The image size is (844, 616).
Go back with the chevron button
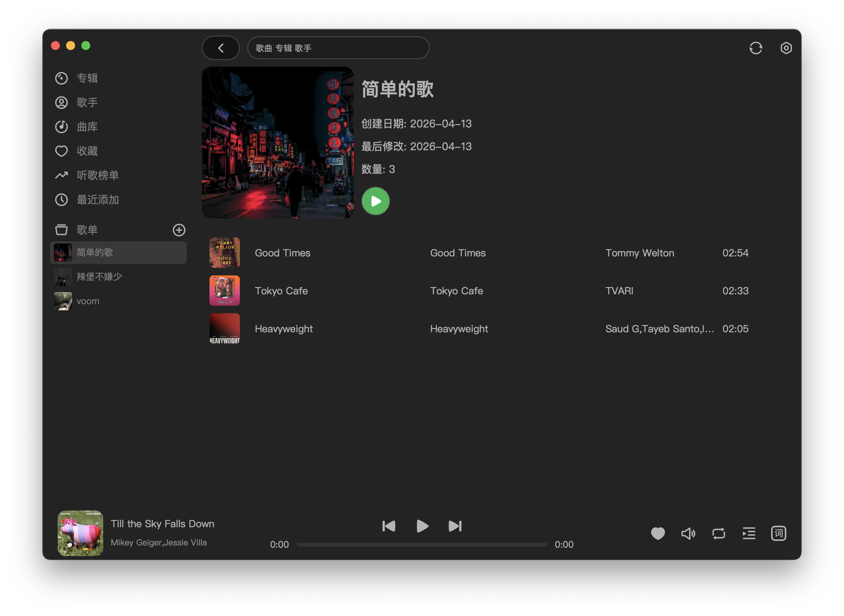click(x=221, y=48)
